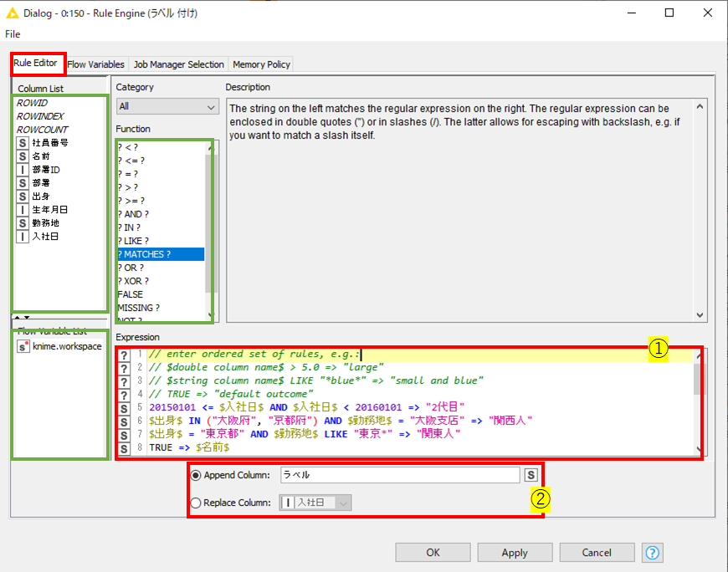Click the integer icon next to 入社日 column
The height and width of the screenshot is (572, 728).
(x=23, y=237)
